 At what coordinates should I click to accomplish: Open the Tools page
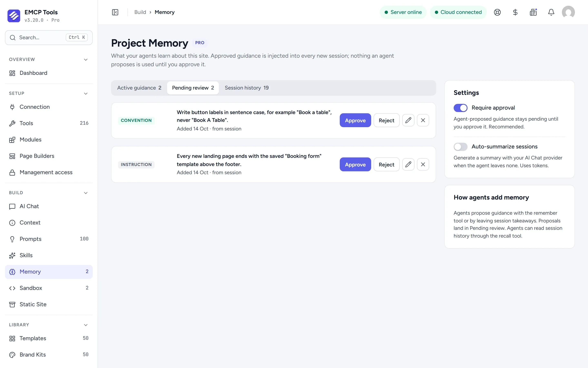tap(49, 123)
